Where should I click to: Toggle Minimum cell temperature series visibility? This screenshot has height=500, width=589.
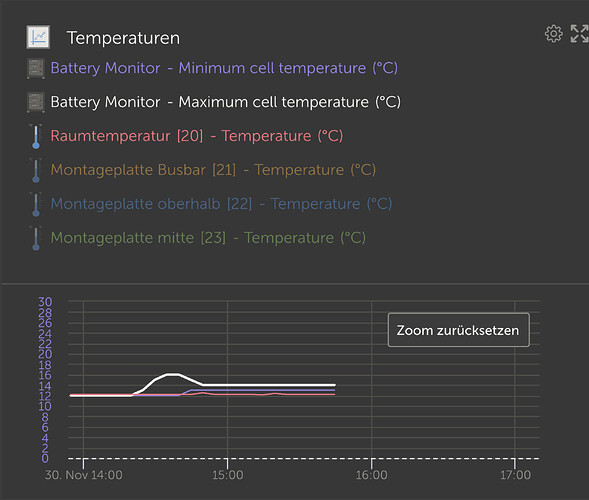pos(224,68)
